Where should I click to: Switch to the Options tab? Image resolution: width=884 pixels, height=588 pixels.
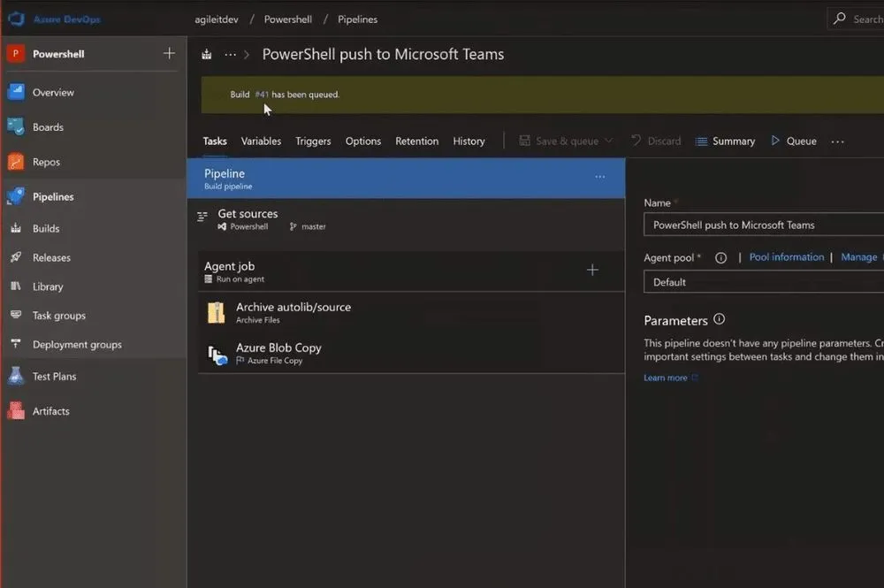pos(363,141)
